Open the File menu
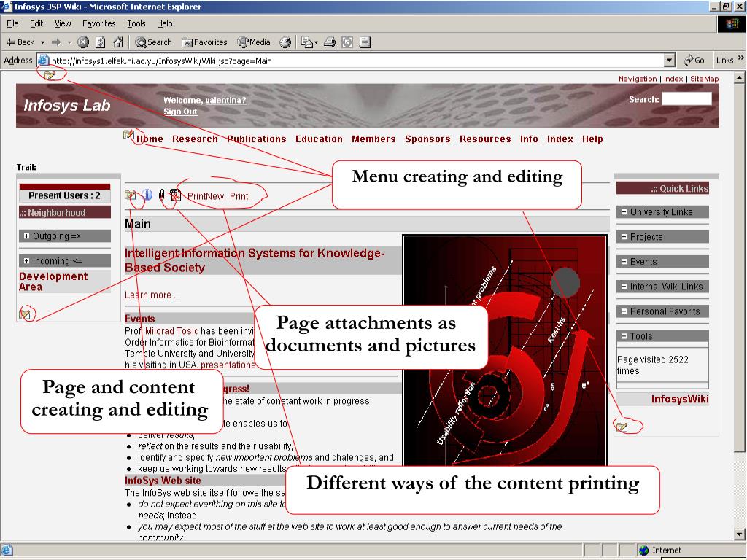747x560 pixels. 13,23
